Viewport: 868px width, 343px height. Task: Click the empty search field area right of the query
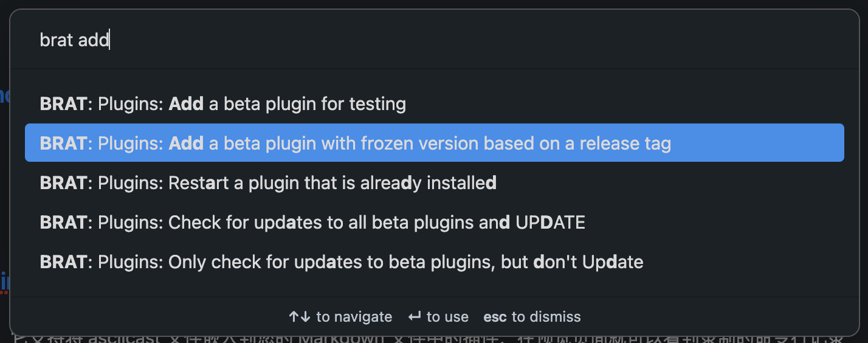coord(486,40)
